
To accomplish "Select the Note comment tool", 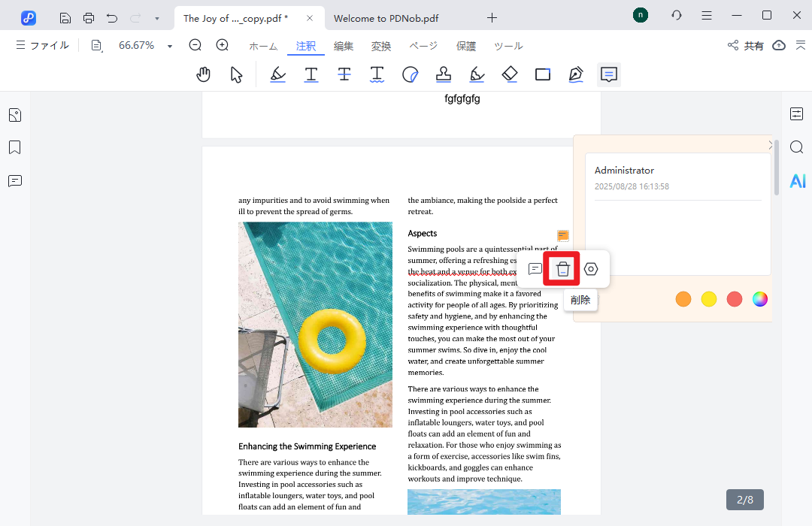I will click(x=609, y=74).
